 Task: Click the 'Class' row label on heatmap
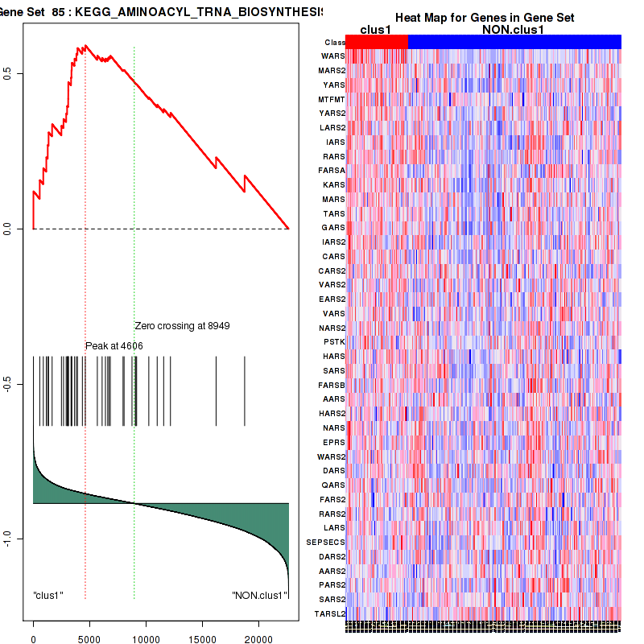click(334, 43)
